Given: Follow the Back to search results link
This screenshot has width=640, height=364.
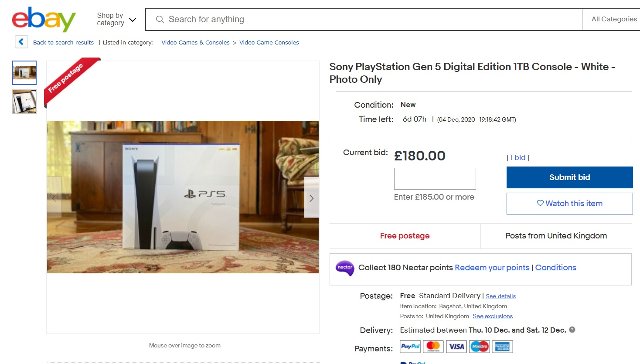Looking at the screenshot, I should click(x=63, y=42).
